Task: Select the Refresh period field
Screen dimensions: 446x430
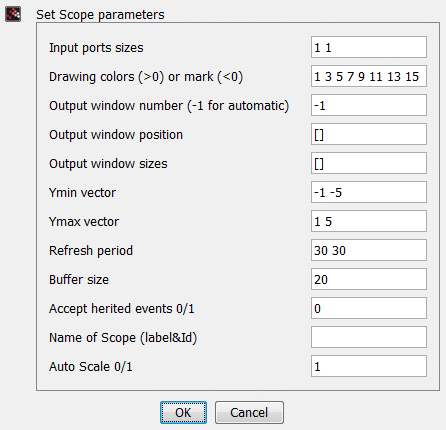Action: (x=369, y=250)
